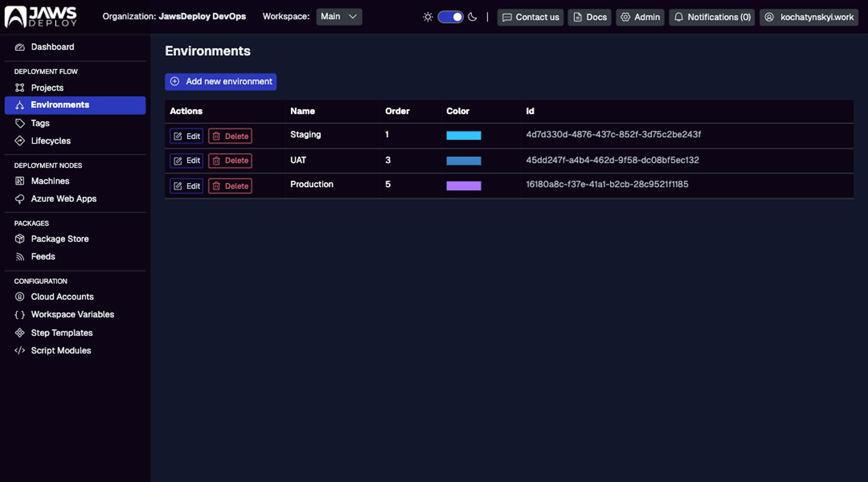
Task: Open the kochatynskyi.work user menu
Action: pos(809,17)
